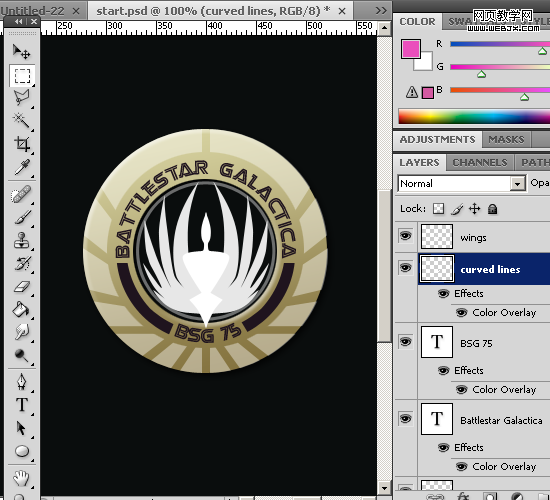This screenshot has height=500, width=550.
Task: Switch to the Channels tab
Action: tap(479, 163)
